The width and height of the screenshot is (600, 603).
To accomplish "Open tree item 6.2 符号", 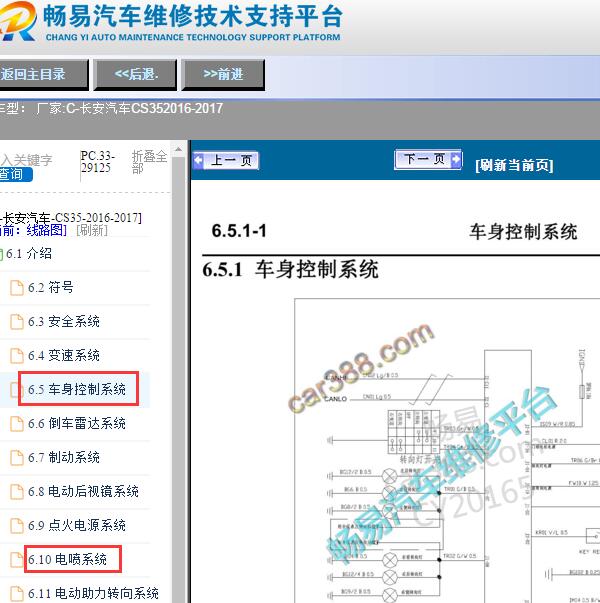I will pos(50,287).
